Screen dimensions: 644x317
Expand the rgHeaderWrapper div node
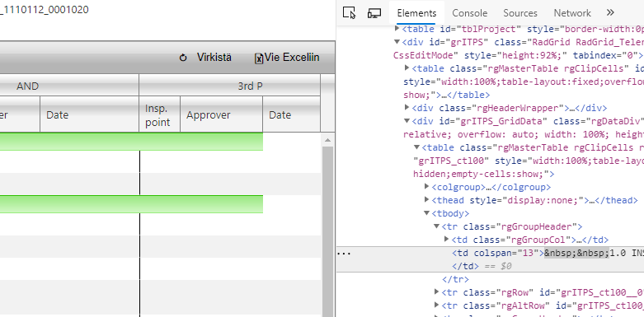[407, 108]
